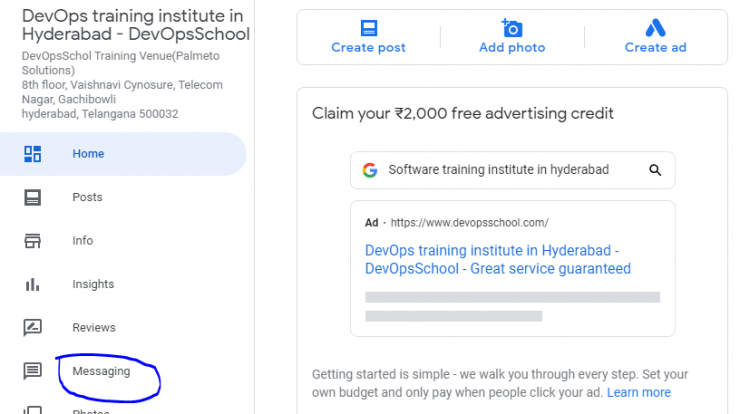Image resolution: width=740 pixels, height=414 pixels.
Task: Click the Insights bar chart icon
Action: coord(33,284)
